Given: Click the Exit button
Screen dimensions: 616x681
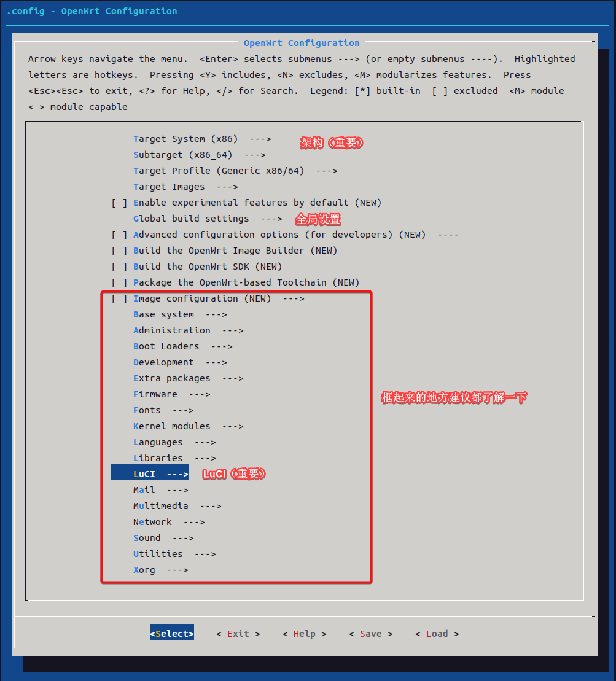Looking at the screenshot, I should (x=238, y=634).
